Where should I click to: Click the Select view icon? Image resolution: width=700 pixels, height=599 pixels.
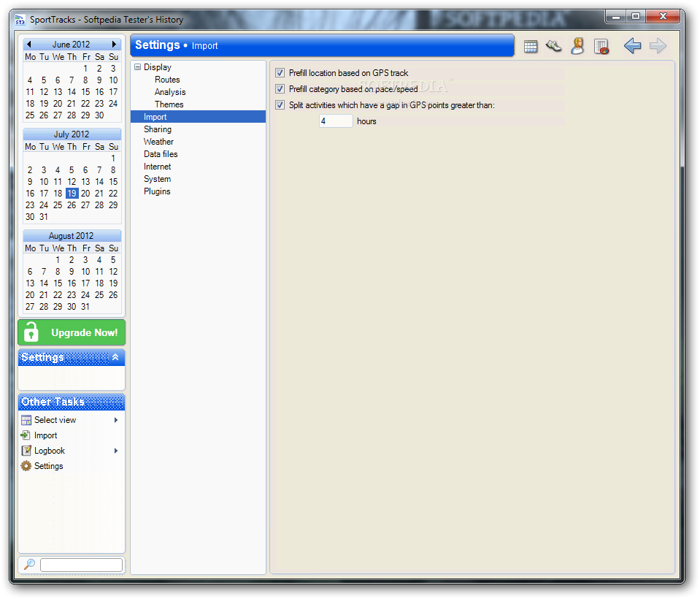click(26, 420)
